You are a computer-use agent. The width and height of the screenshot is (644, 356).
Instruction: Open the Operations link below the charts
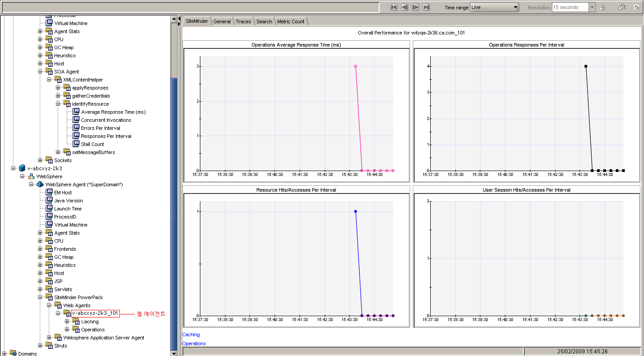pos(194,343)
